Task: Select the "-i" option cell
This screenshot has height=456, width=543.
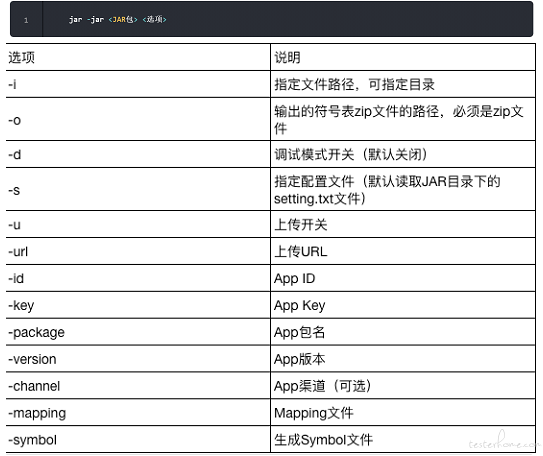Action: click(x=138, y=84)
